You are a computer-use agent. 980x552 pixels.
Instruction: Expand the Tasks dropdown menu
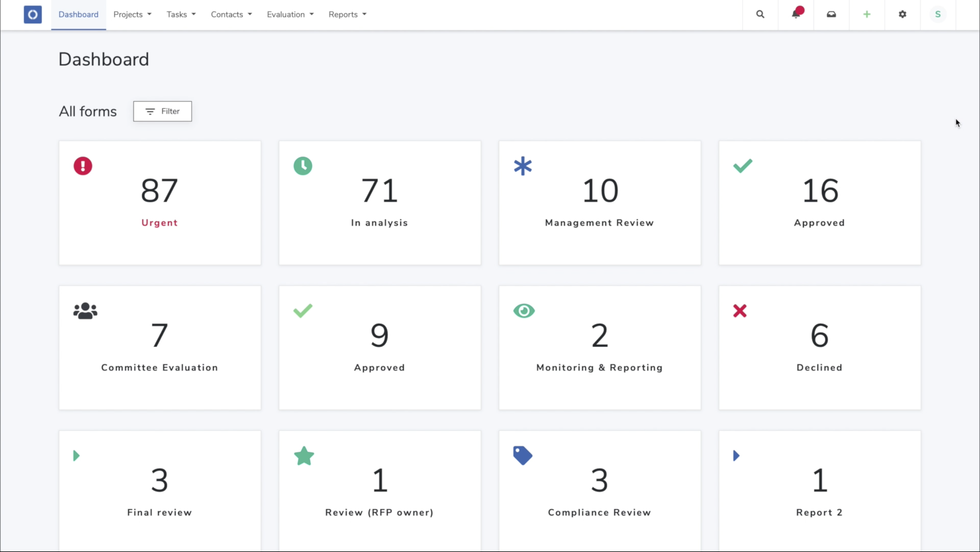point(181,15)
